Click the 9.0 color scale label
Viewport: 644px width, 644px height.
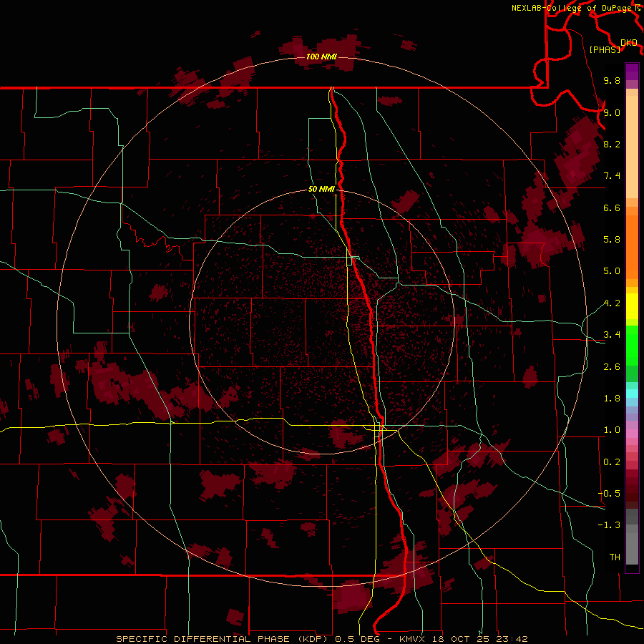click(612, 112)
